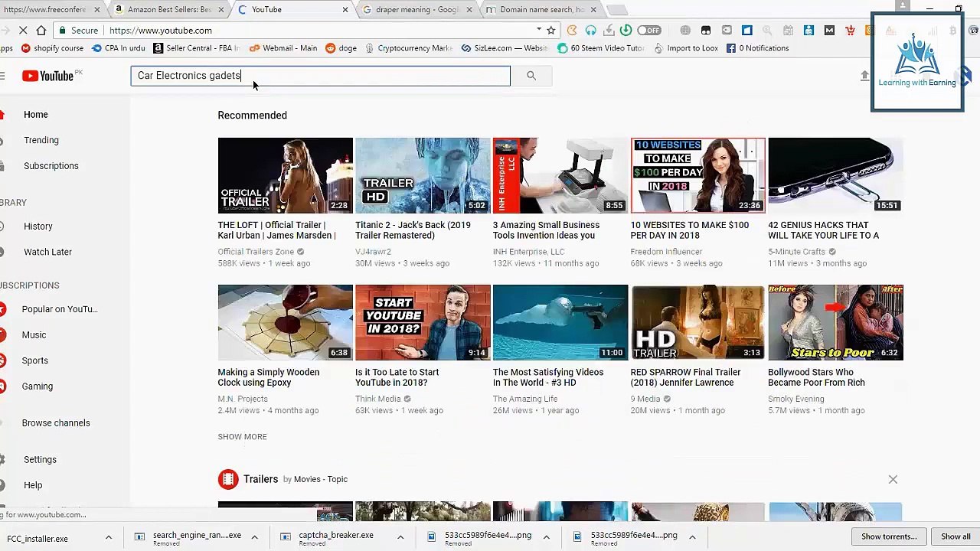Image resolution: width=980 pixels, height=551 pixels.
Task: Open the 42 Genius Hacks video title
Action: [x=823, y=230]
